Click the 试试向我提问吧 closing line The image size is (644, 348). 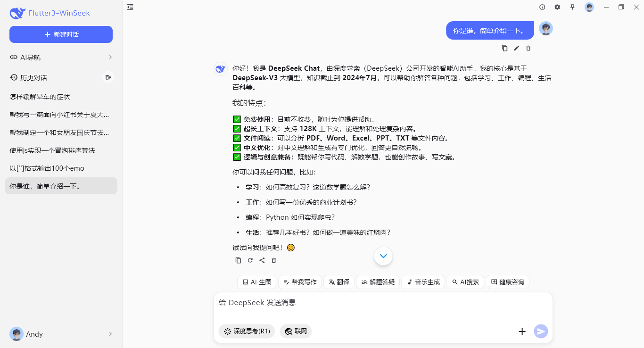pyautogui.click(x=264, y=248)
